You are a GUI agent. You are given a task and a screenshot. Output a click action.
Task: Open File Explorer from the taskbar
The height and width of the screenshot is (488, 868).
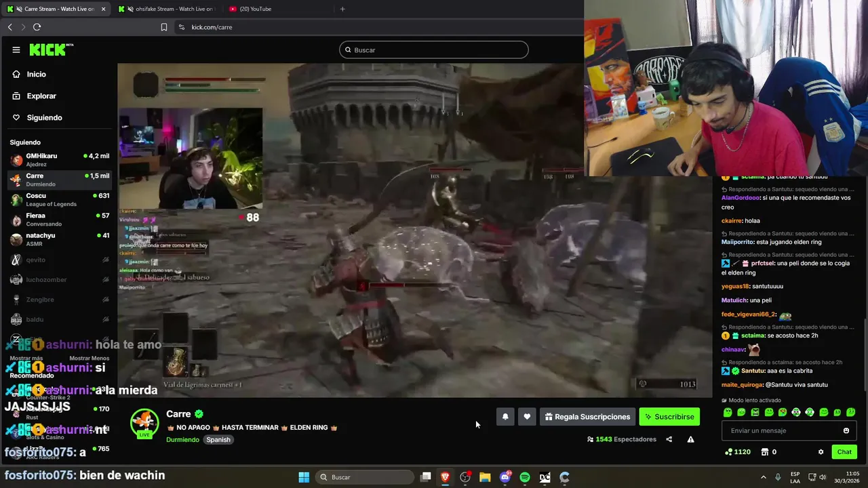click(485, 477)
